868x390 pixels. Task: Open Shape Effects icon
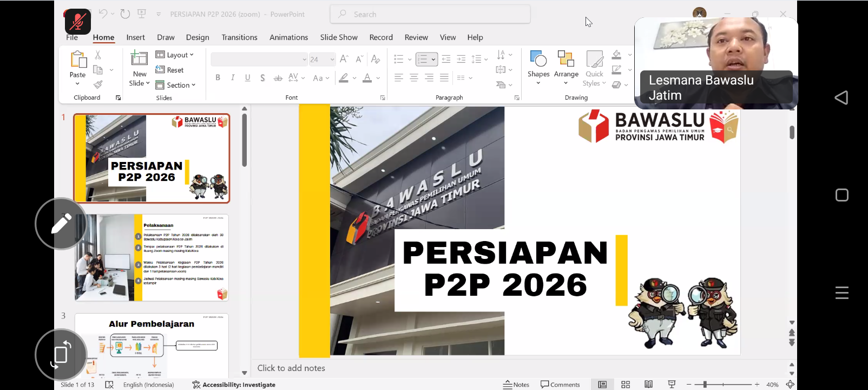point(616,84)
